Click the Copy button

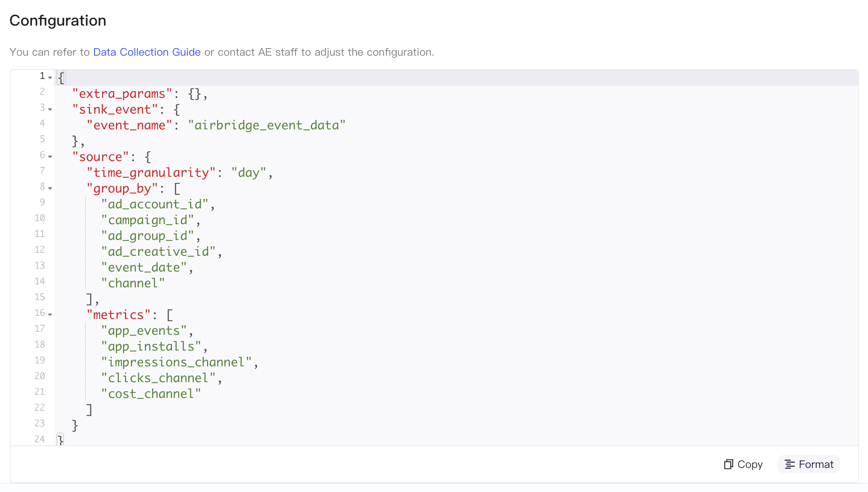[743, 464]
